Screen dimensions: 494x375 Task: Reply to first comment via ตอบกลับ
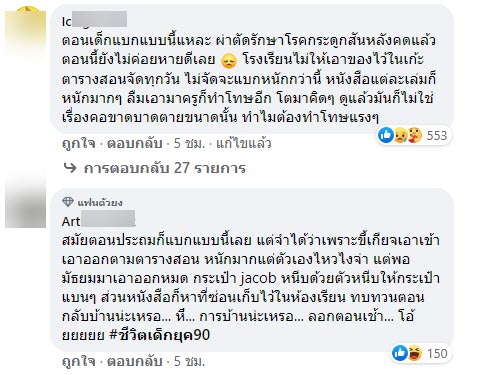point(135,144)
